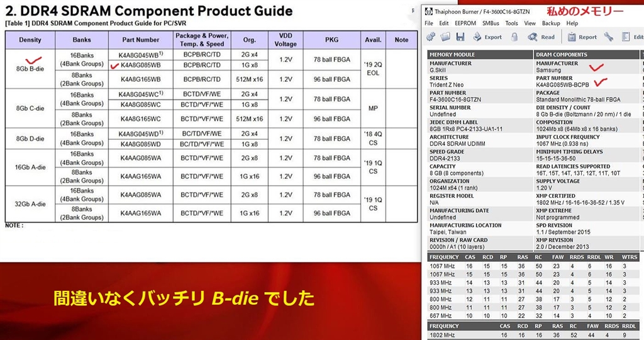
Task: Click the '18 4Q CS availability cell
Action: (x=373, y=139)
